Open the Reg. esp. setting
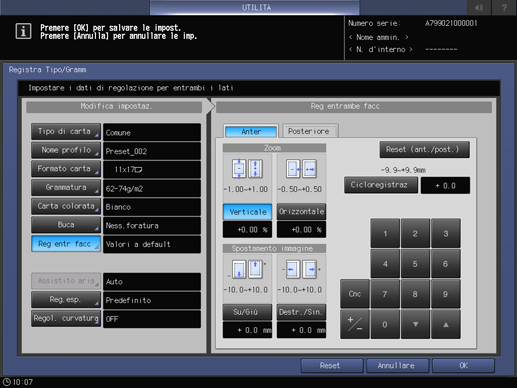This screenshot has width=517, height=388. click(66, 300)
